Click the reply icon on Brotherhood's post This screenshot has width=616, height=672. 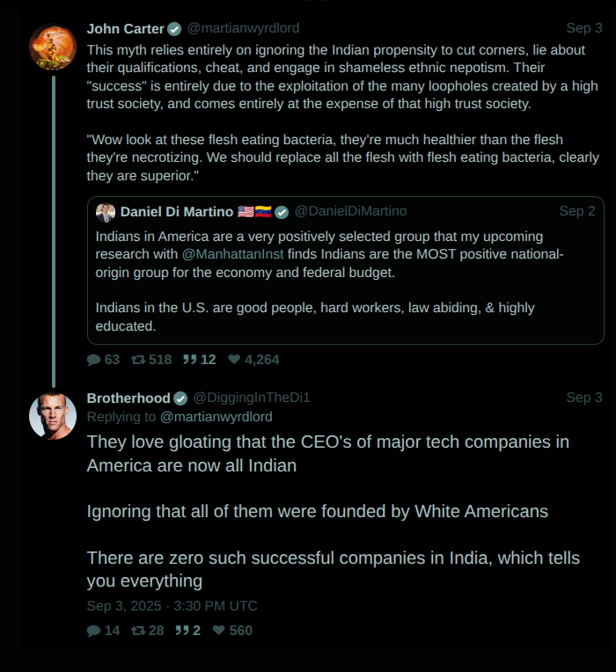(94, 631)
